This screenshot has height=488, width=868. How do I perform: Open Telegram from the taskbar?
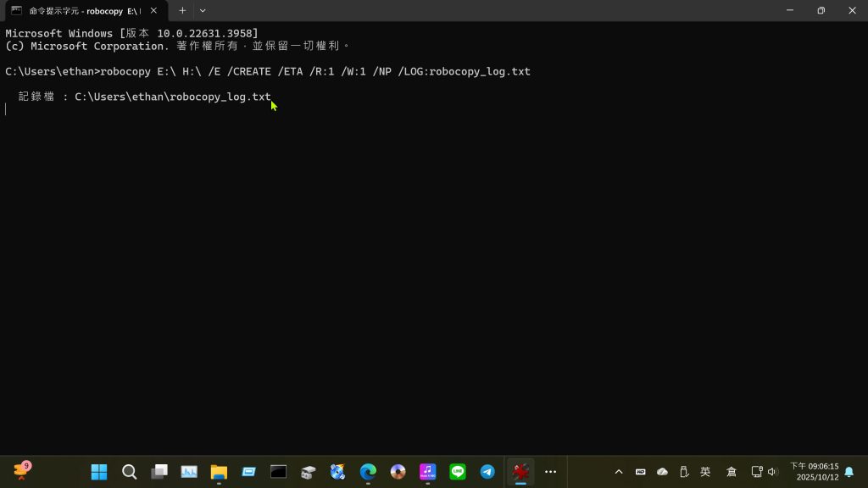(487, 472)
